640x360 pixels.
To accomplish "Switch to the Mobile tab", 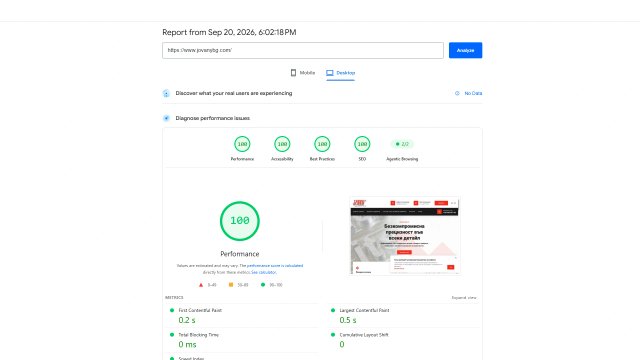I will pyautogui.click(x=302, y=73).
